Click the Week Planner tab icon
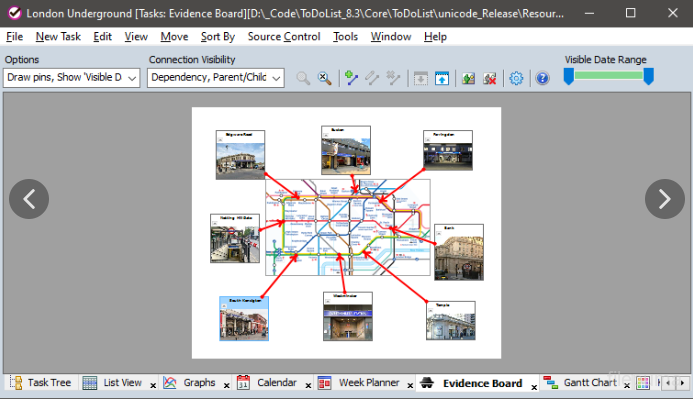This screenshot has height=401, width=693. click(x=324, y=382)
